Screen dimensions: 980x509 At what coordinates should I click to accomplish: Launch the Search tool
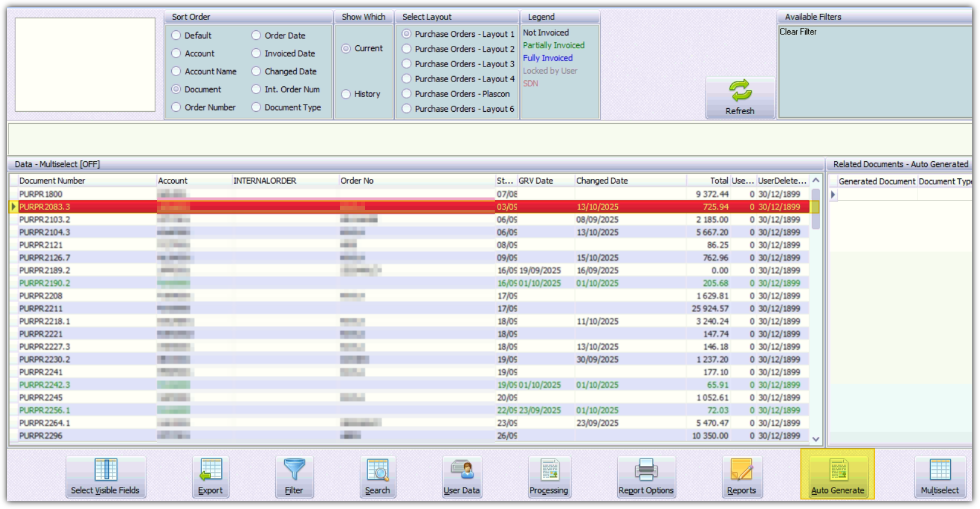pyautogui.click(x=378, y=477)
